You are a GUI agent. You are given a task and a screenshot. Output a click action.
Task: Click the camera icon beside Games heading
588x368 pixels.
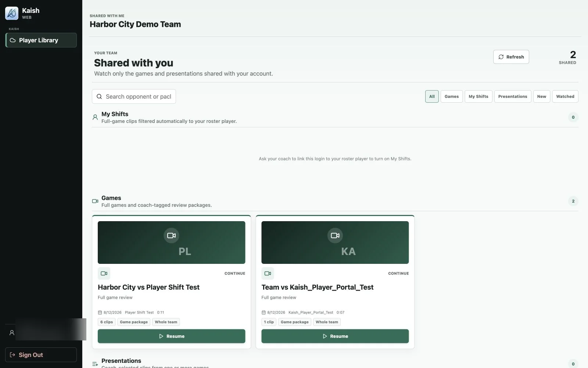[95, 201]
